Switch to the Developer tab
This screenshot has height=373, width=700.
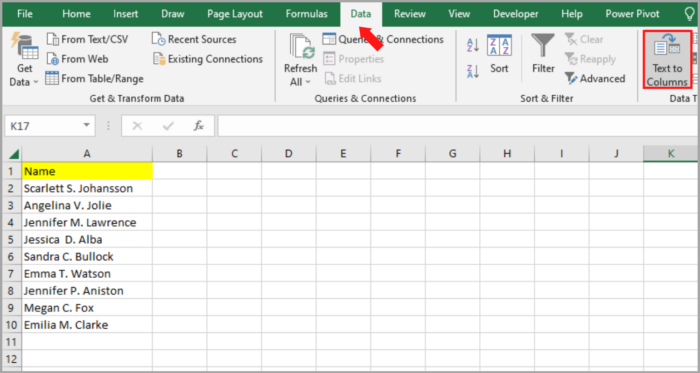pos(517,14)
